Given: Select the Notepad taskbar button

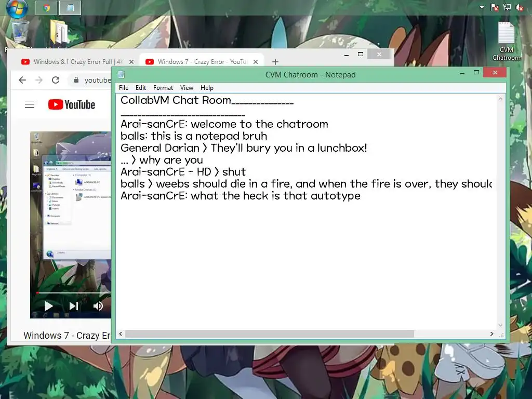Looking at the screenshot, I should (70, 8).
